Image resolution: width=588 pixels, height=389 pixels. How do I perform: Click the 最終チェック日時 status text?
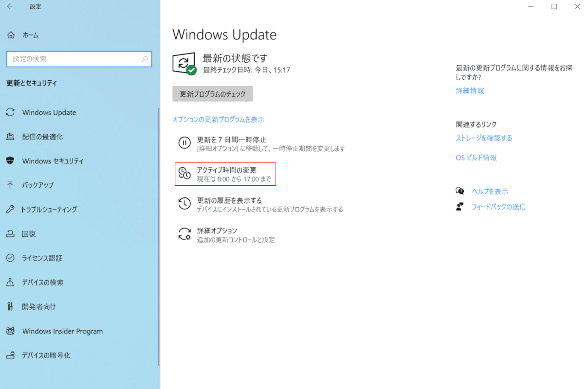click(x=246, y=70)
